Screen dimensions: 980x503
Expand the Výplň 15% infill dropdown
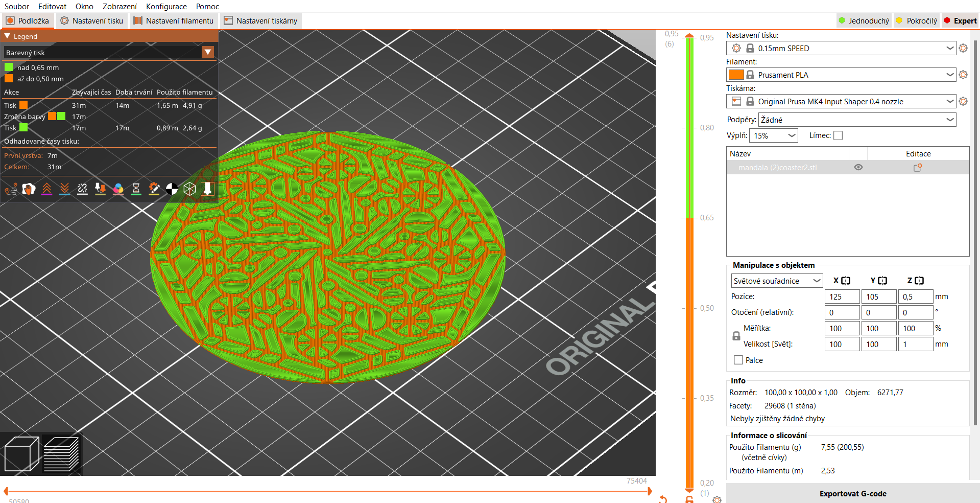pyautogui.click(x=773, y=135)
